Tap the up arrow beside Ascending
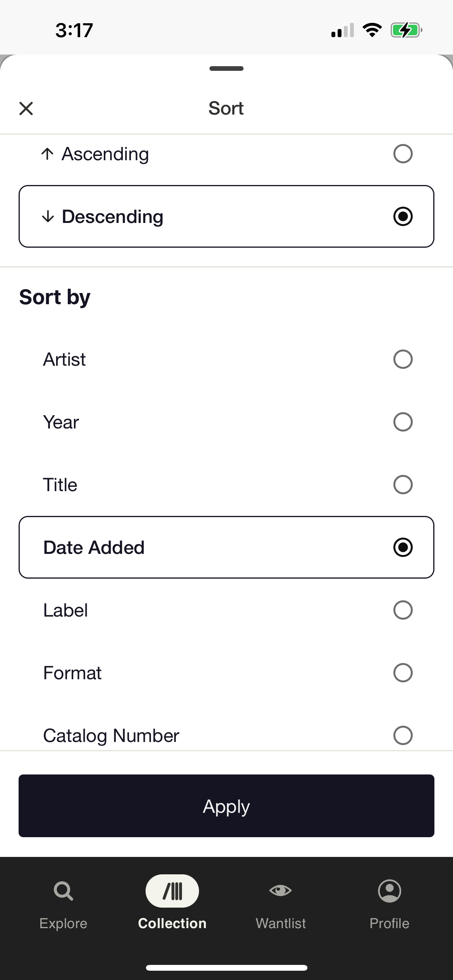Viewport: 453px width, 980px height. point(47,154)
